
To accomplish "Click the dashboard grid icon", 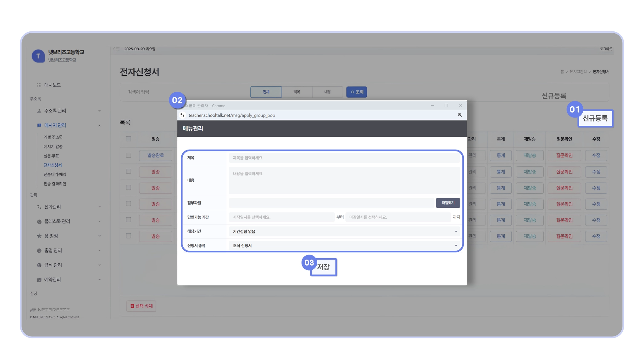I will (39, 85).
